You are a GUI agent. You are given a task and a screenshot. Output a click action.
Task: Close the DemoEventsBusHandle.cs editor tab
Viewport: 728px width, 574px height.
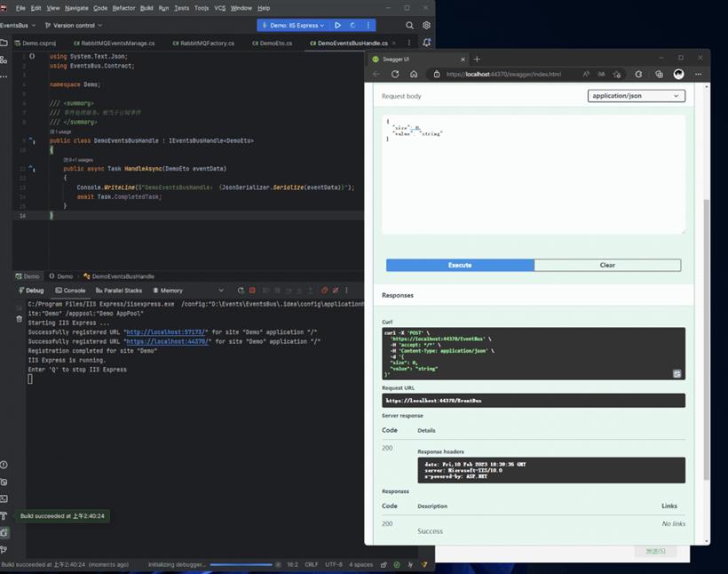[x=394, y=43]
